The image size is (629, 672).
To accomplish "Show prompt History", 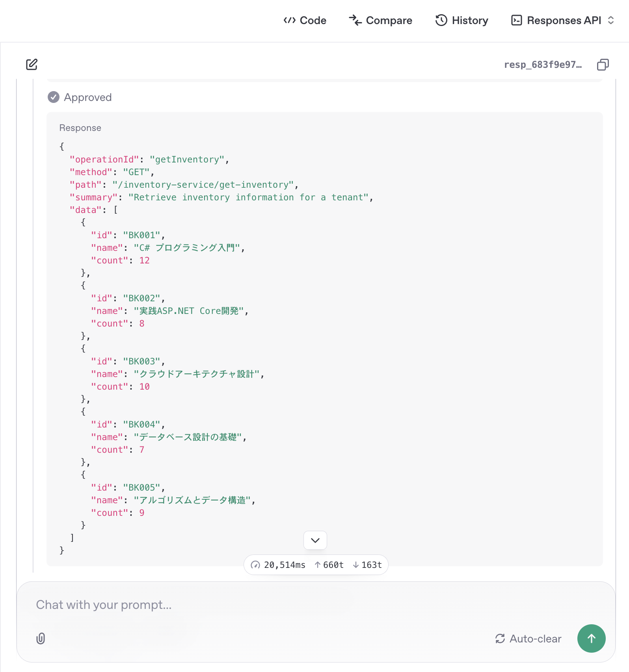I will (462, 21).
